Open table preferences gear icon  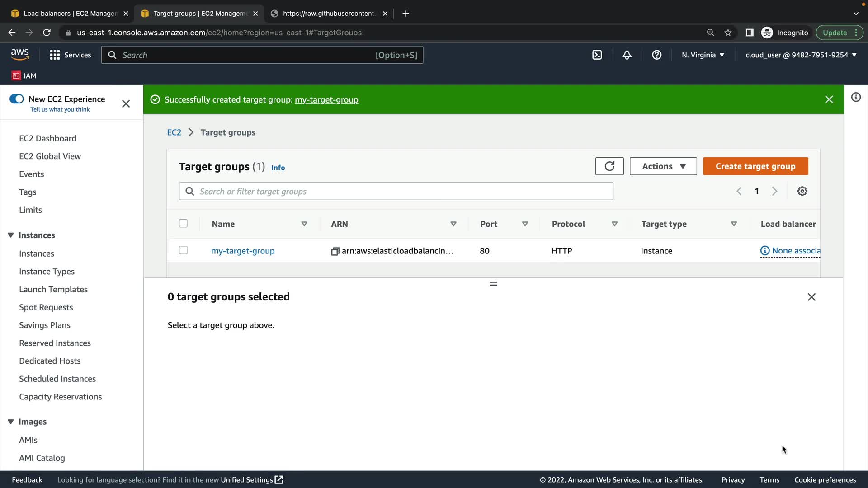click(802, 191)
